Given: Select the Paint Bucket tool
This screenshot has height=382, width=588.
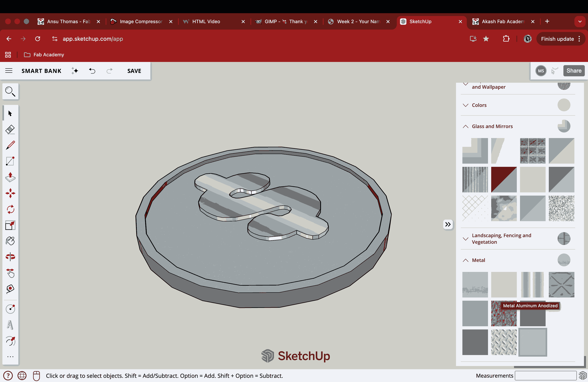Looking at the screenshot, I should pos(10,241).
